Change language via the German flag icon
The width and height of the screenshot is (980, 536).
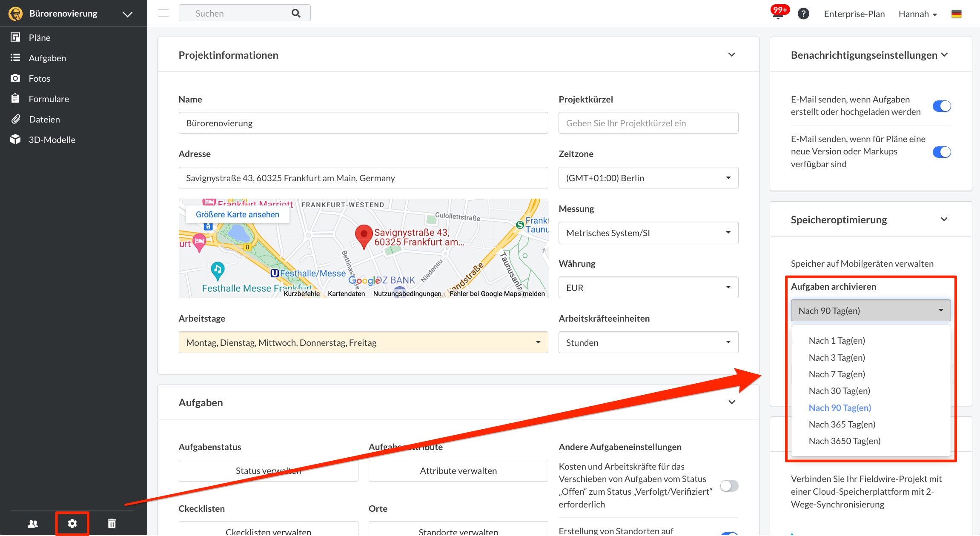pos(956,14)
